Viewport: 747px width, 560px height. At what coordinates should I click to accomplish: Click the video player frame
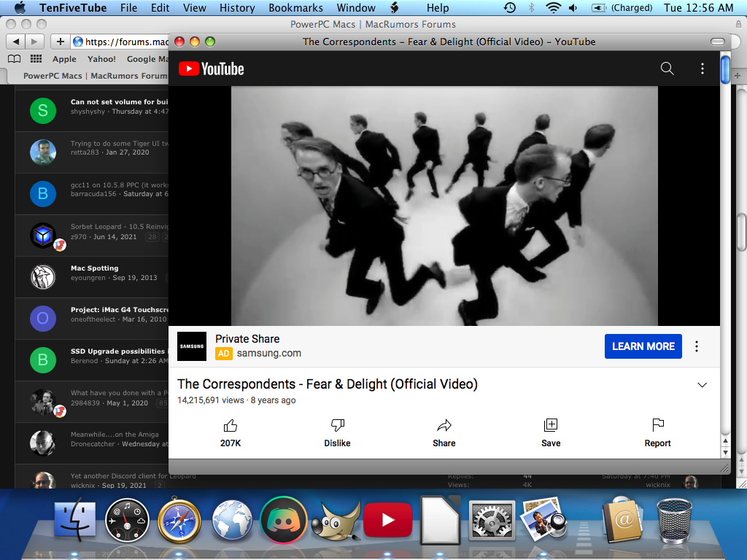click(444, 206)
